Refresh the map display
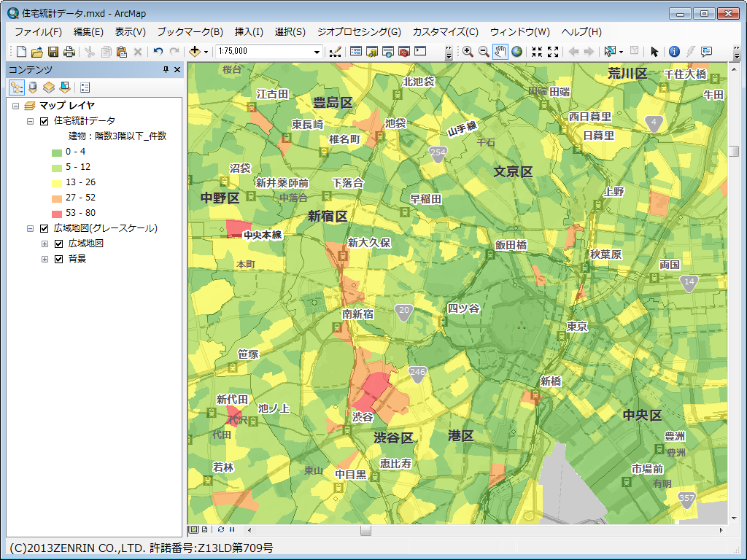This screenshot has width=747, height=560. [221, 529]
